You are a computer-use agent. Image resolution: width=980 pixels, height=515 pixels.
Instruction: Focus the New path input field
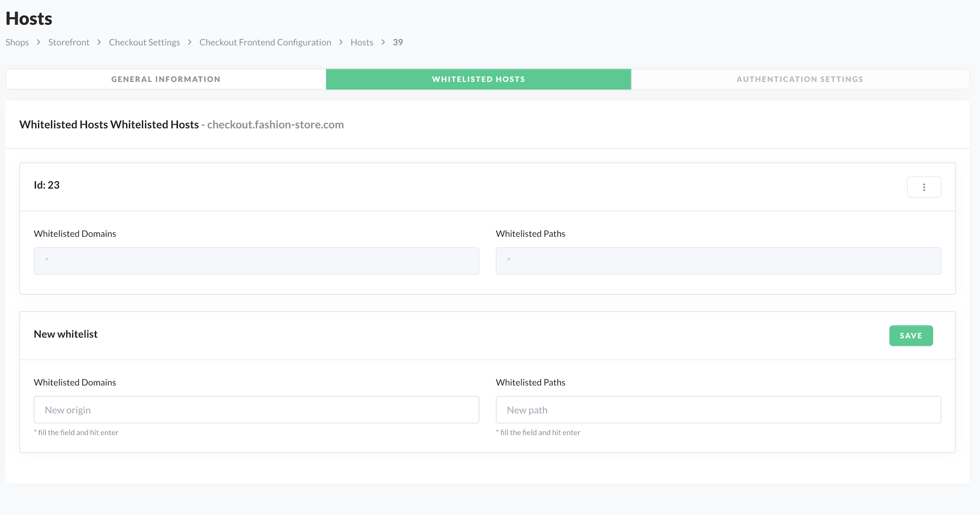pyautogui.click(x=718, y=410)
